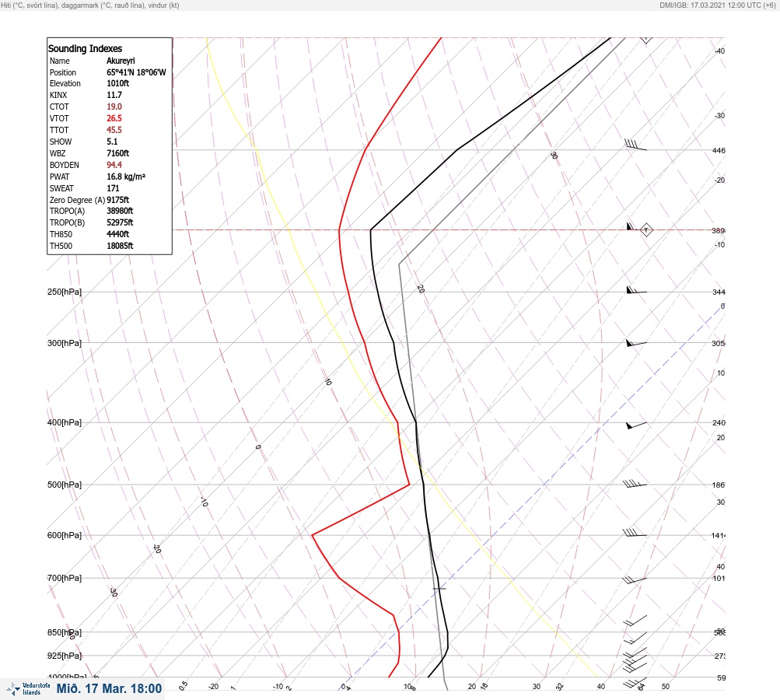
Task: Select the KINX value 11.7
Action: 114,95
